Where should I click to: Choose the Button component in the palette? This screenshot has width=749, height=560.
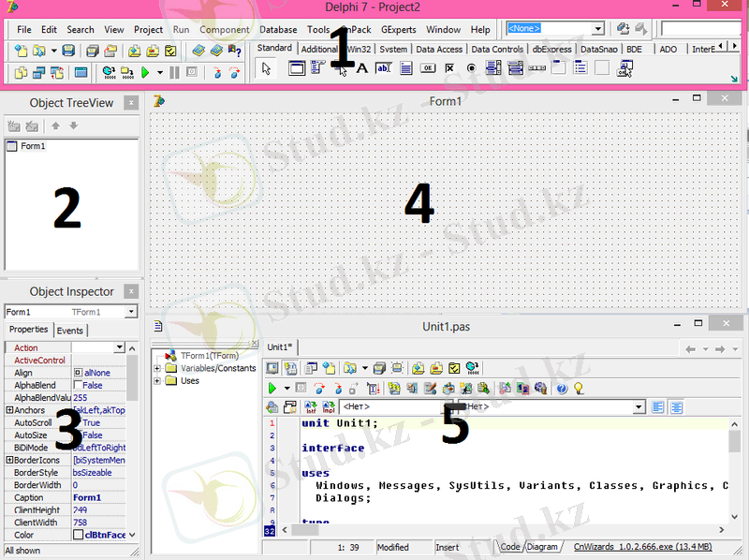tap(428, 68)
